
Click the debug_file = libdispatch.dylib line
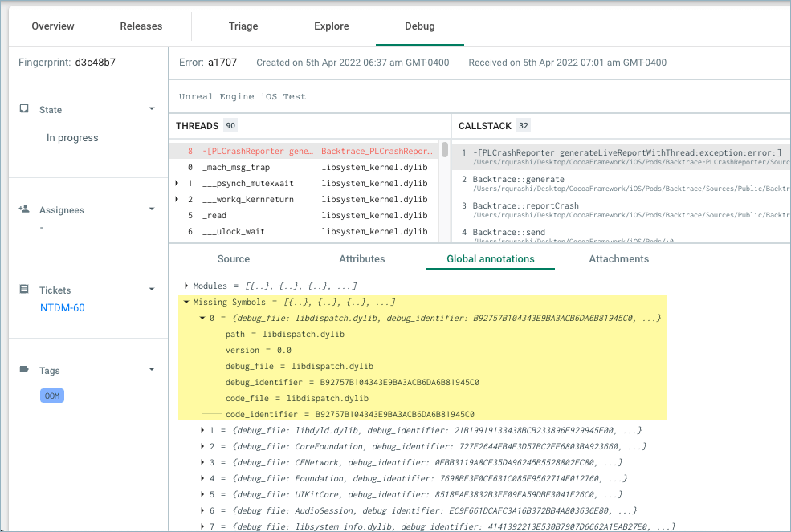[300, 367]
